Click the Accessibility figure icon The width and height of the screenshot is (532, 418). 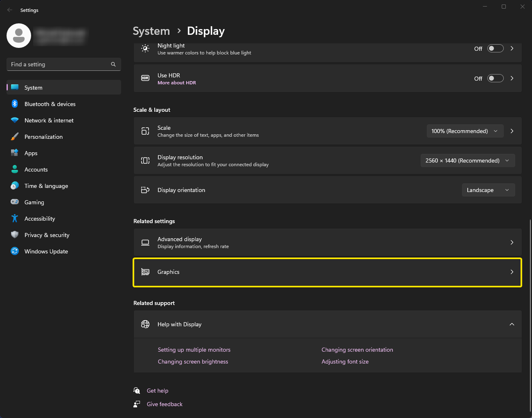15,219
